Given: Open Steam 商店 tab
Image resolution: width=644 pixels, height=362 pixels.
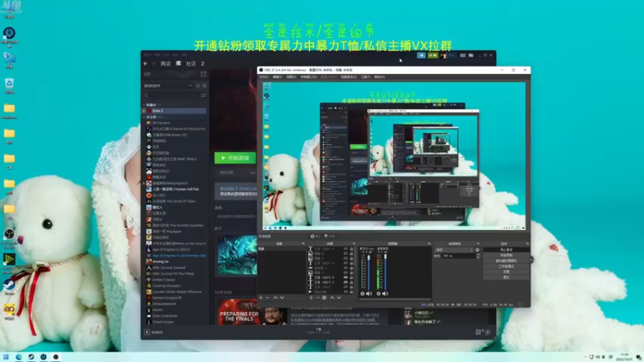Looking at the screenshot, I should [166, 64].
